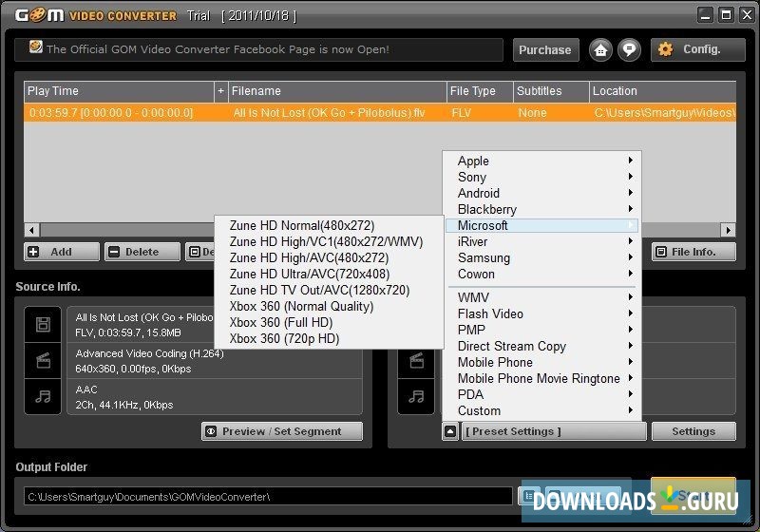The width and height of the screenshot is (760, 532).
Task: Choose Xbox 360 (Normal Quality) preset
Action: tap(329, 307)
